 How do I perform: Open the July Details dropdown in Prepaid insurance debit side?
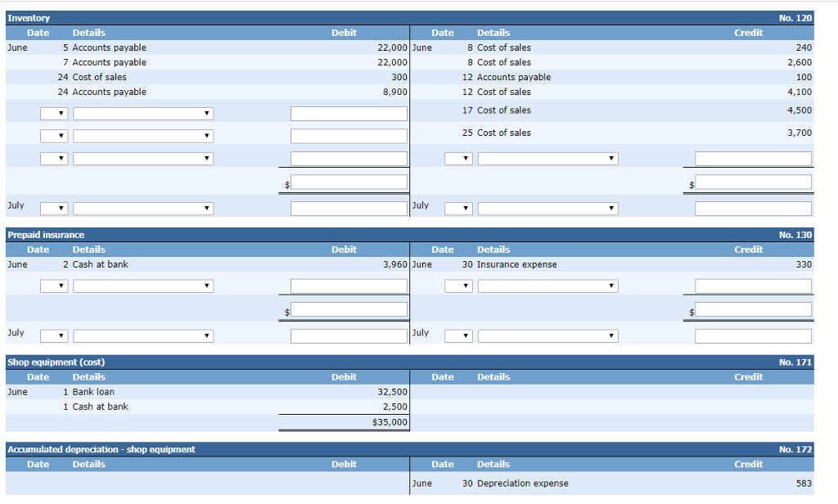[143, 335]
